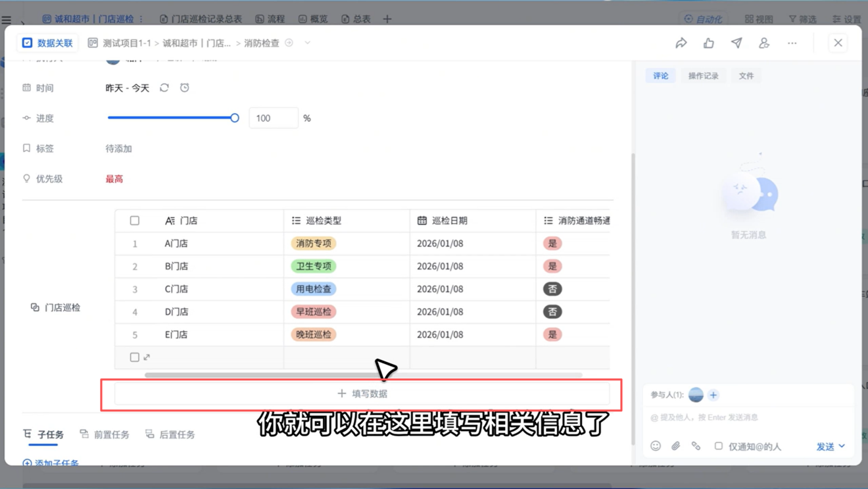Click the paper plane send icon
The image size is (868, 489).
[736, 43]
